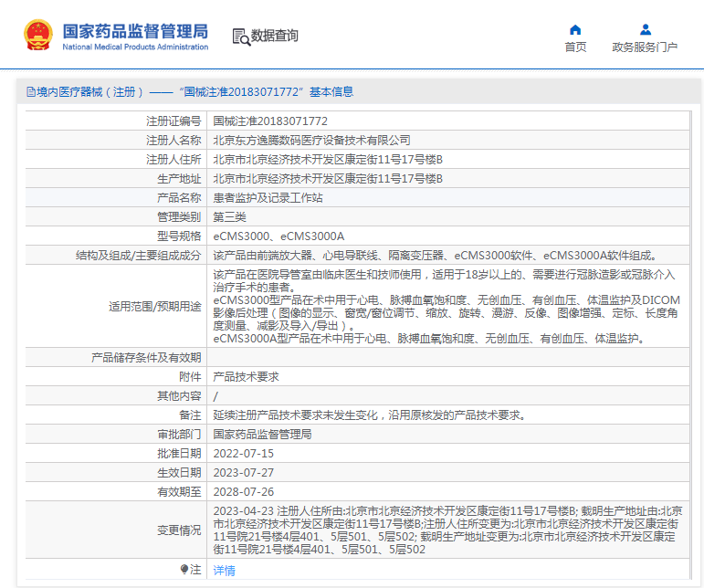The width and height of the screenshot is (704, 588).
Task: Open the 详情 details link
Action: coord(224,571)
